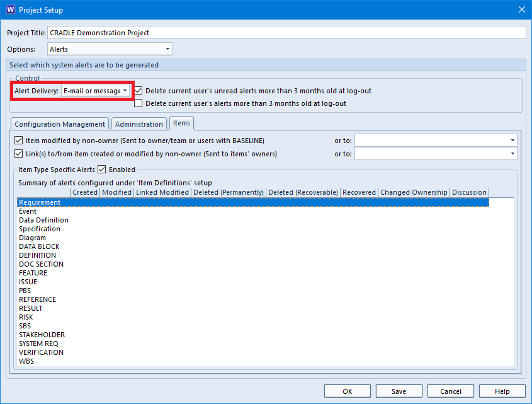
Task: Toggle Item Type Specific Alerts Enabled checkbox
Action: pos(102,169)
